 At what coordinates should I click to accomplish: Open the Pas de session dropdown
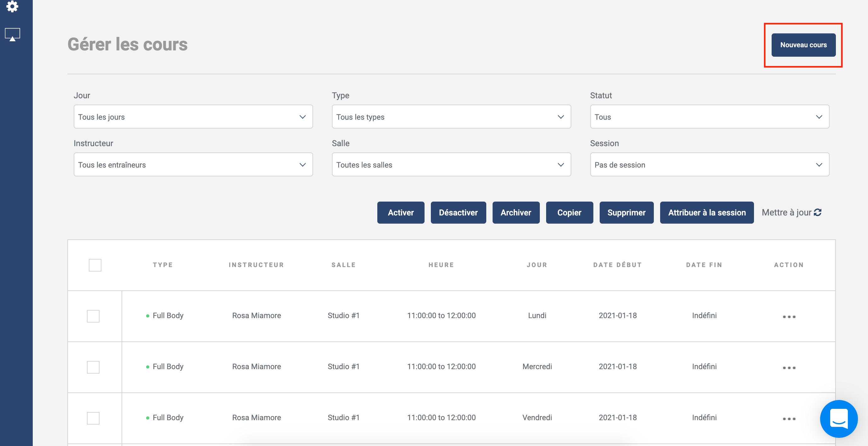tap(709, 165)
